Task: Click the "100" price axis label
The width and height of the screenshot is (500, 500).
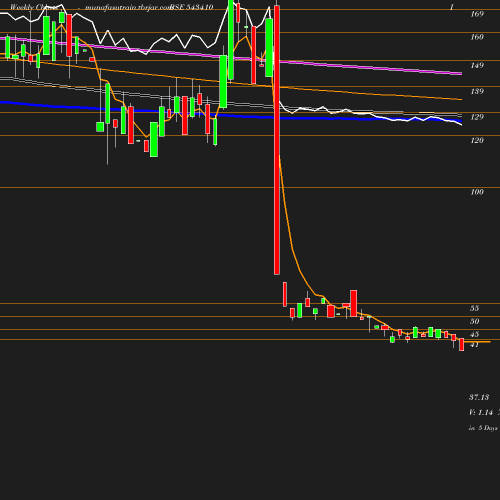Action: [477, 192]
